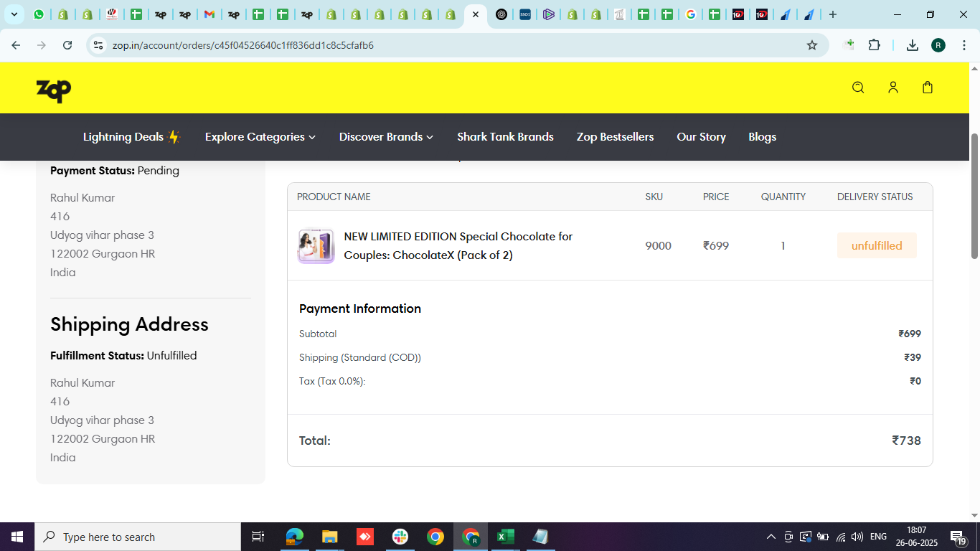The image size is (980, 551).
Task: Bookmark this page with star icon
Action: pos(812,45)
